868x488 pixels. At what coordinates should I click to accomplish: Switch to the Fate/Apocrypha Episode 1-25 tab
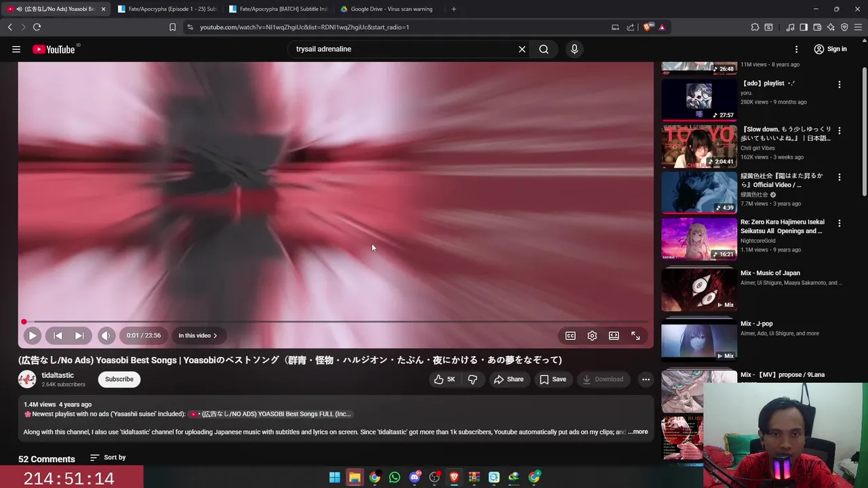click(x=167, y=9)
